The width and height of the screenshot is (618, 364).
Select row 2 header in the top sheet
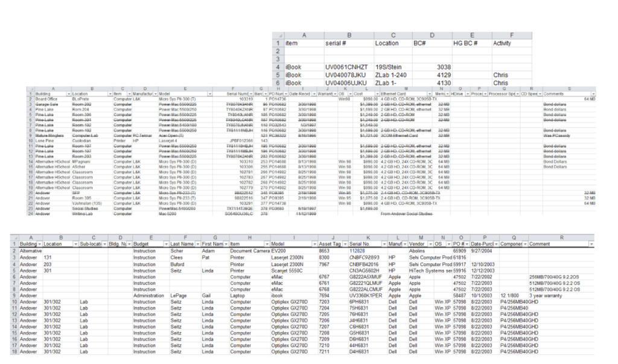click(x=278, y=51)
